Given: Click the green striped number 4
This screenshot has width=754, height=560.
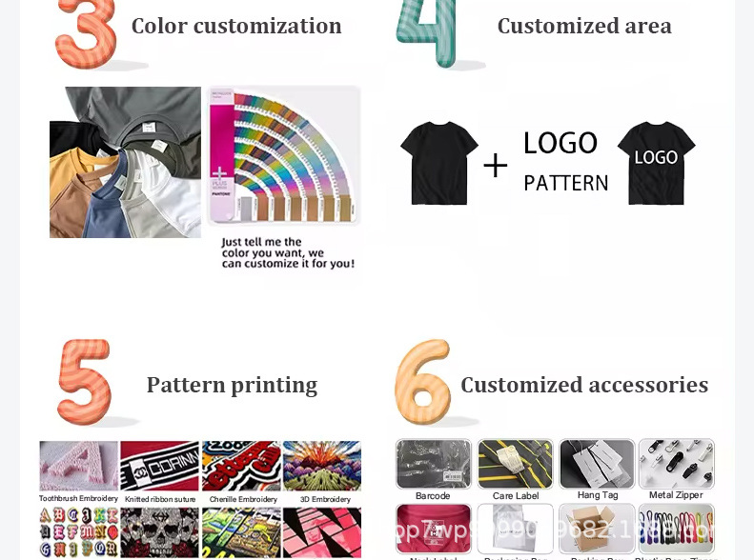Looking at the screenshot, I should tap(426, 32).
